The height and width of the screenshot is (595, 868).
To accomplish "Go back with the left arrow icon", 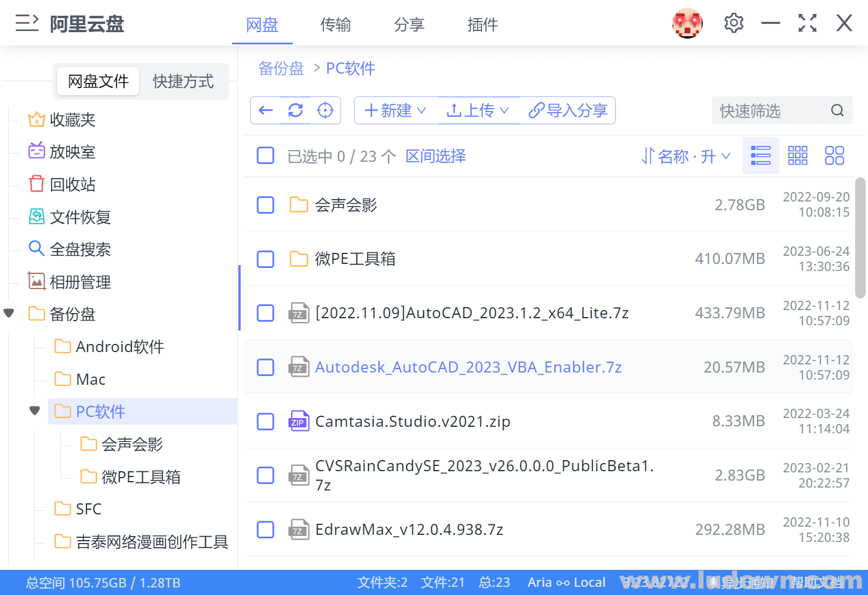I will [266, 110].
